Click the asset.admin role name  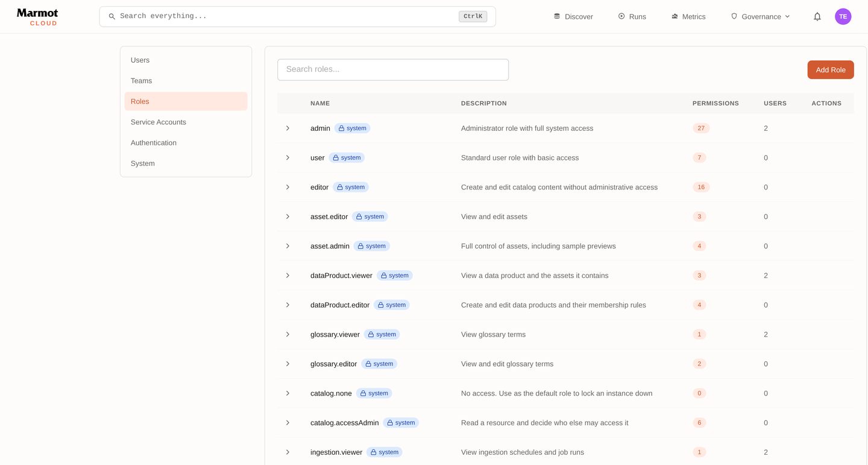pyautogui.click(x=330, y=246)
